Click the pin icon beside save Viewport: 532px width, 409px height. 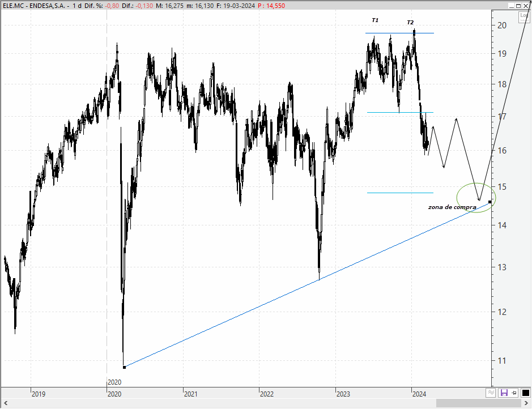514,393
